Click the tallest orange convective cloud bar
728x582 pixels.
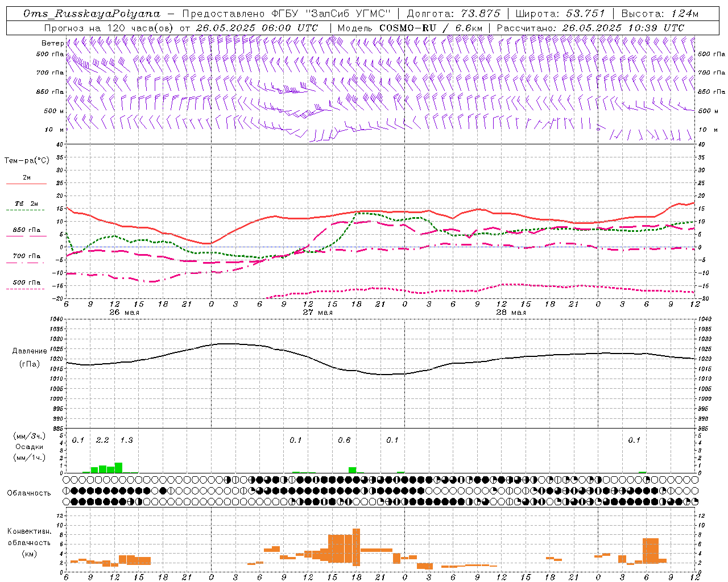click(x=357, y=547)
